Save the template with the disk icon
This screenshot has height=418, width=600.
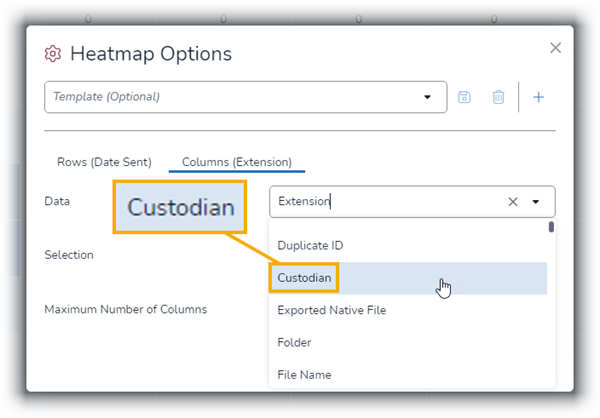click(464, 97)
